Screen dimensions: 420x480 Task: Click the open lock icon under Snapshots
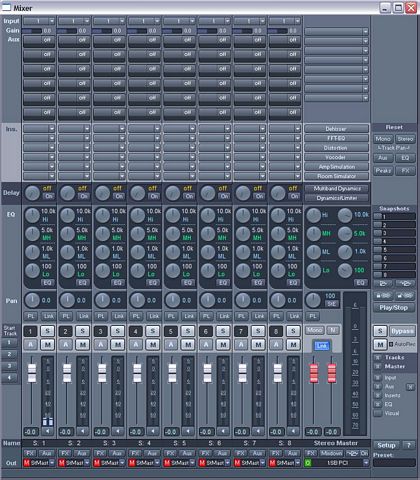405,295
